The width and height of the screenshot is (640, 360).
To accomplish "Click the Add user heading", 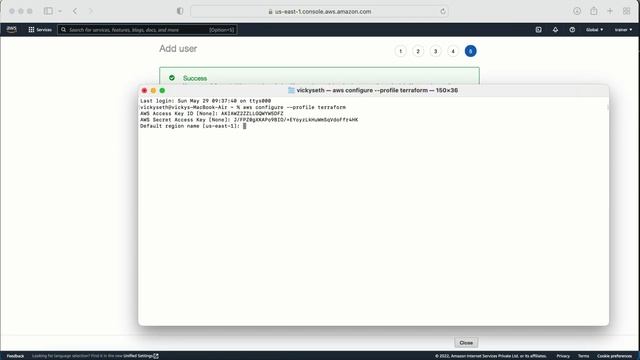I will click(178, 49).
